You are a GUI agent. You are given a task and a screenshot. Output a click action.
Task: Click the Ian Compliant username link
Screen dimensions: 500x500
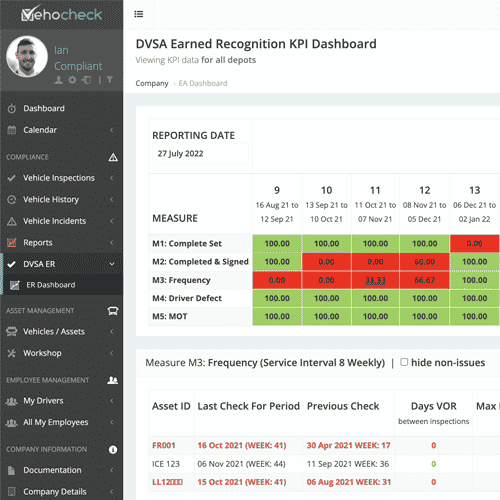point(78,58)
